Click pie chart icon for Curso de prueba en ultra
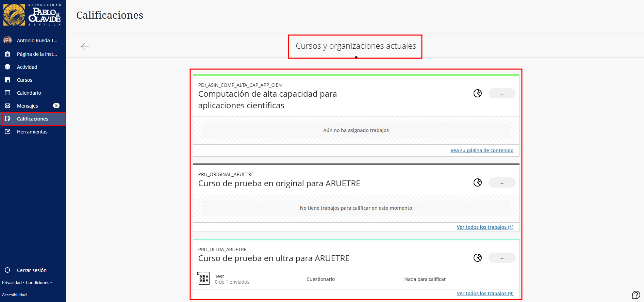644x302 pixels. pos(478,258)
